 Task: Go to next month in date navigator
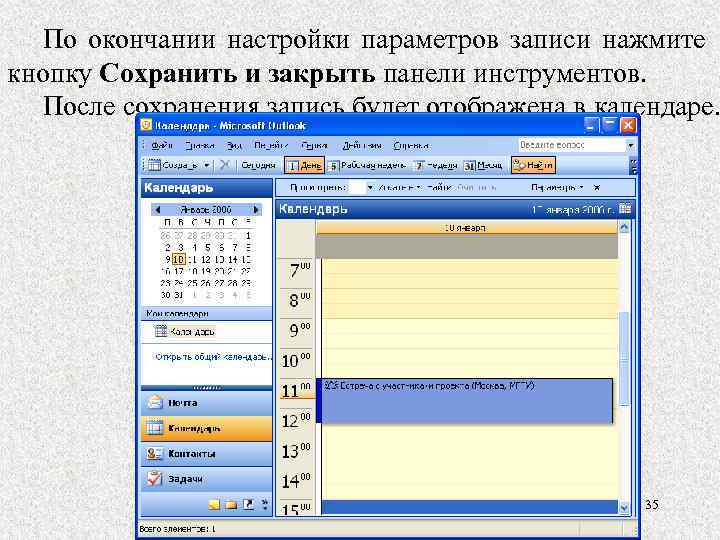[256, 210]
